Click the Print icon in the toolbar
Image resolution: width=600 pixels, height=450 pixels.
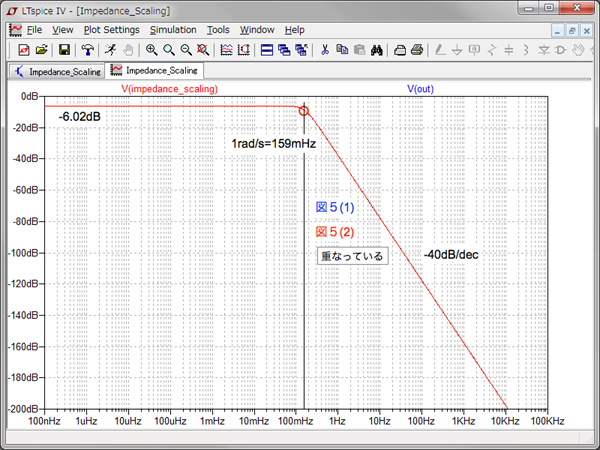[417, 49]
